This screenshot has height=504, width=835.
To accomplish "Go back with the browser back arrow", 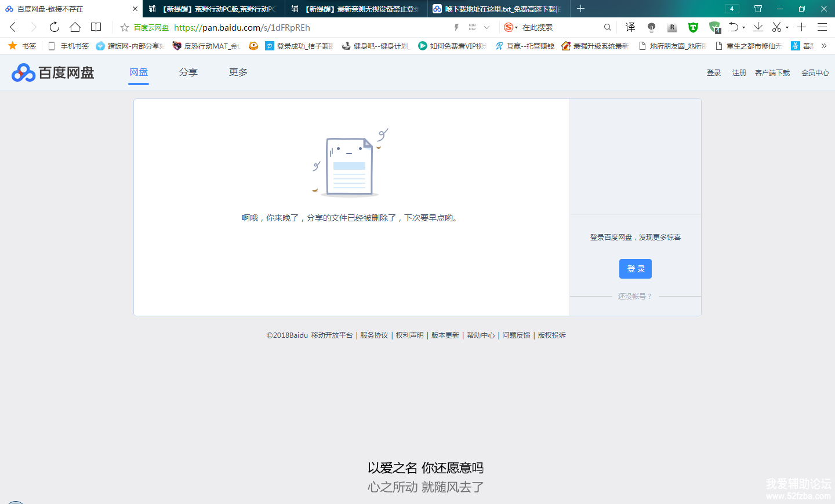I will click(13, 27).
